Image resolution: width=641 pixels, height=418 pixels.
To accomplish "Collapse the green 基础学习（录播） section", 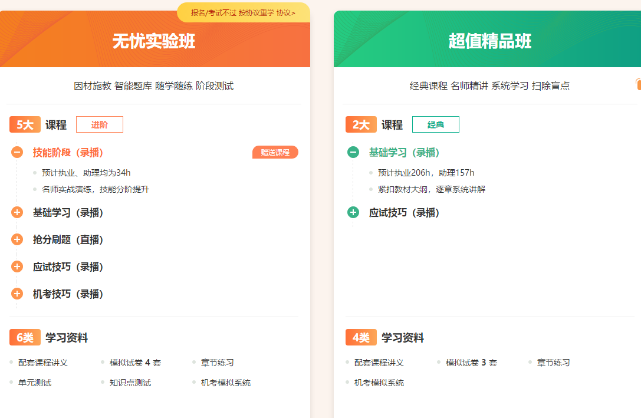I will coord(403,152).
